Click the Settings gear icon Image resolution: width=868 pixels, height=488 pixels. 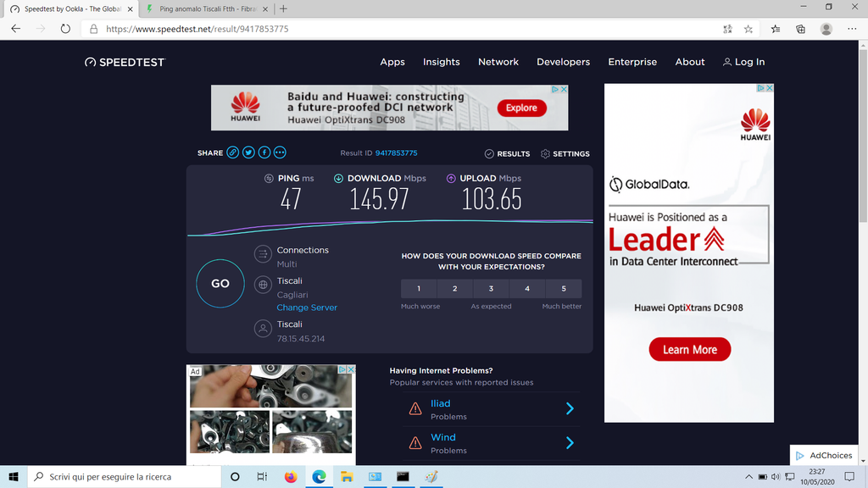(545, 153)
